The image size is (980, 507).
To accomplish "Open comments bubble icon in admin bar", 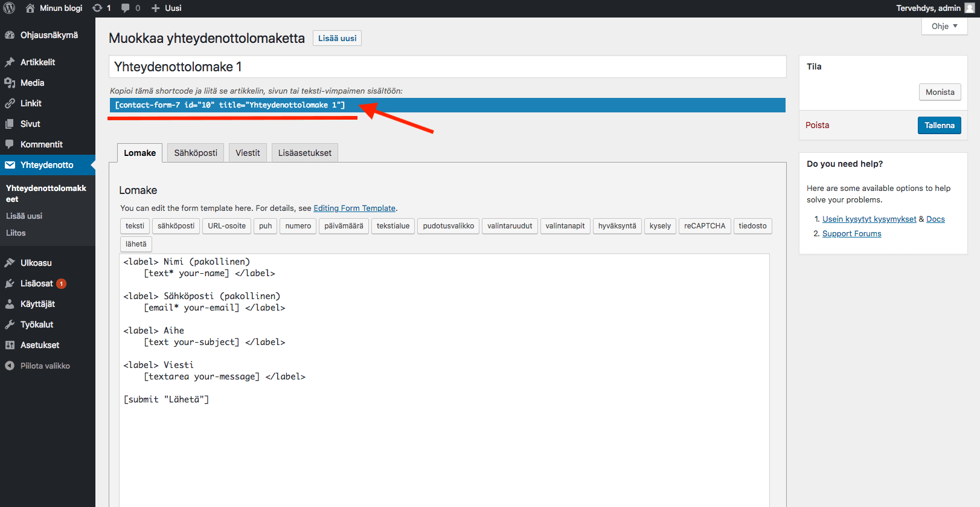I will [x=126, y=8].
